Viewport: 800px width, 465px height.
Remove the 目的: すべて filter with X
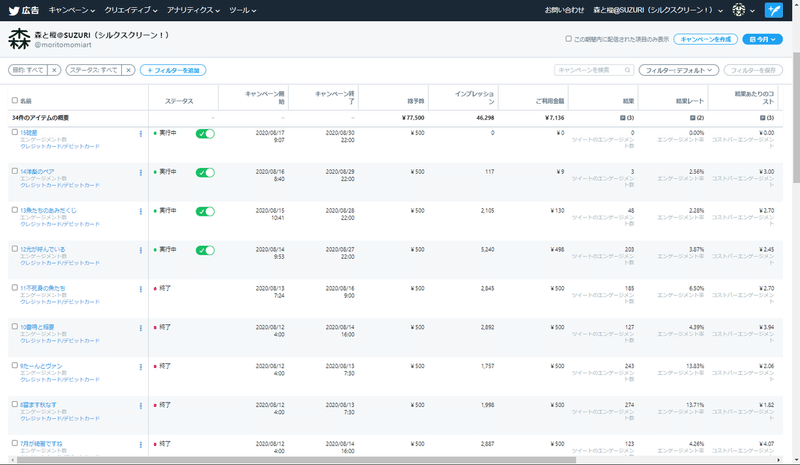54,70
